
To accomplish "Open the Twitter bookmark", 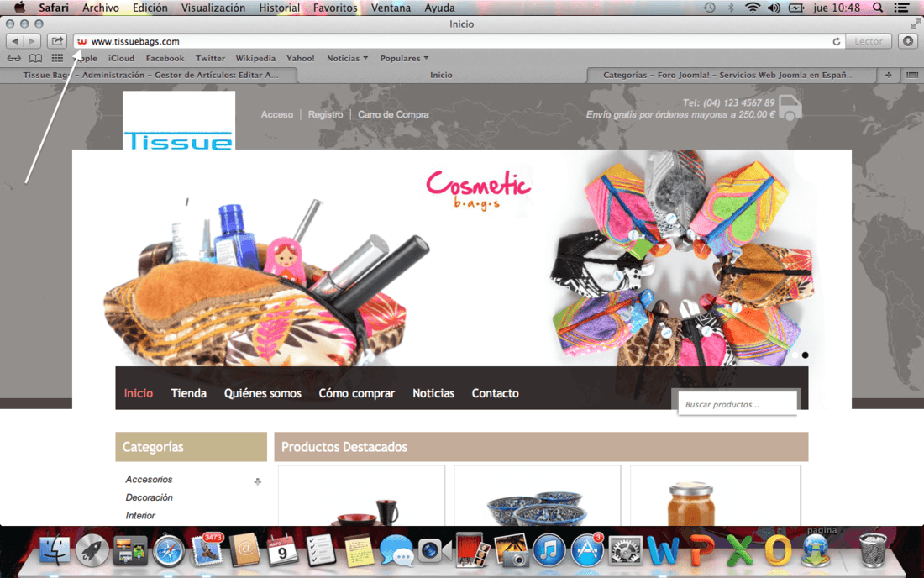I will click(x=210, y=58).
